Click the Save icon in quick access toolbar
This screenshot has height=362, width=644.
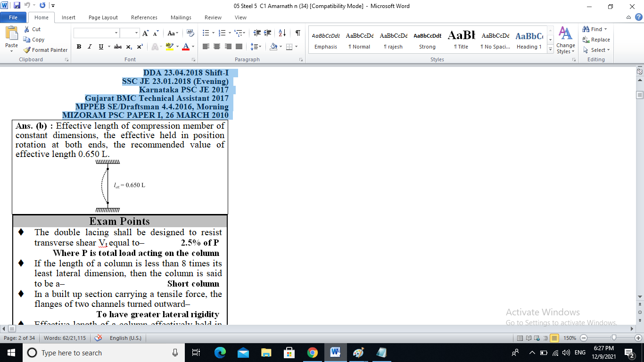coord(17,6)
